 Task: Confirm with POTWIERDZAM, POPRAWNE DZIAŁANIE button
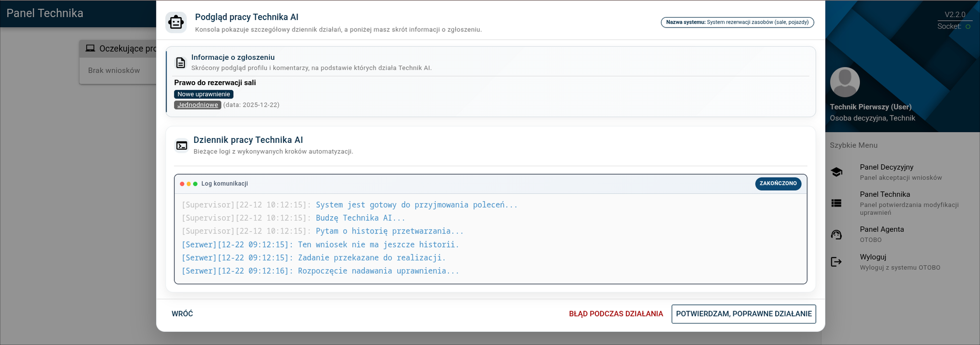pos(743,314)
